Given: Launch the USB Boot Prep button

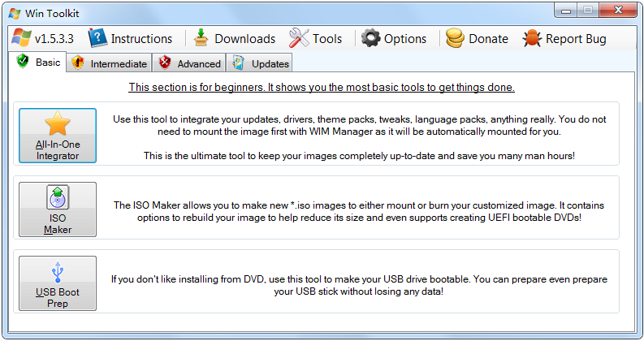Looking at the screenshot, I should 58,283.
